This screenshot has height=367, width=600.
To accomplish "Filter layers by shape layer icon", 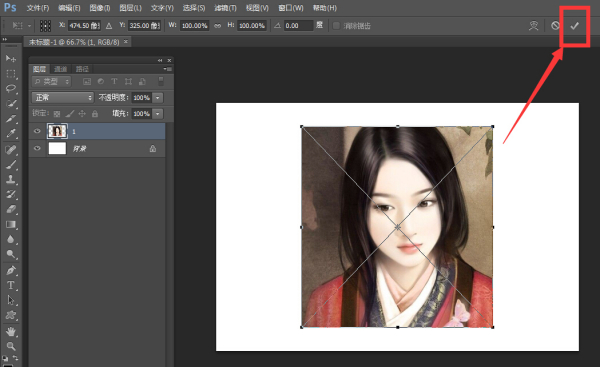I will coord(128,82).
